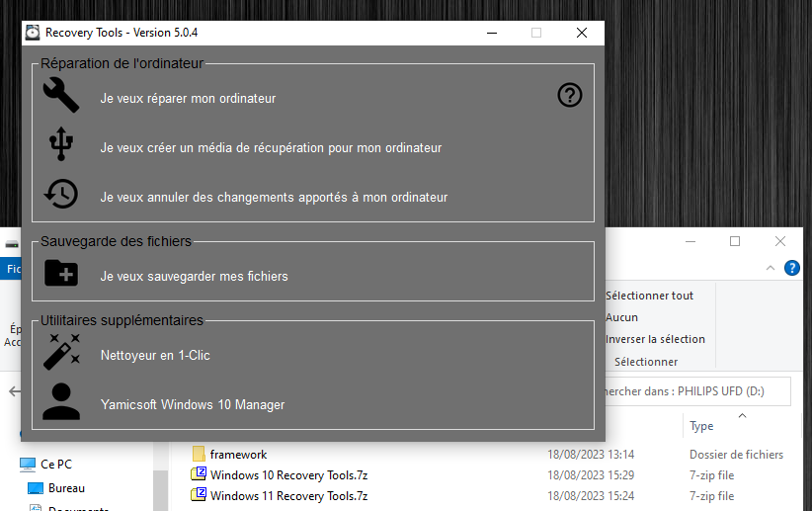Open the Explorer 'Fichier' tab
Image resolution: width=812 pixels, height=511 pixels.
13,269
